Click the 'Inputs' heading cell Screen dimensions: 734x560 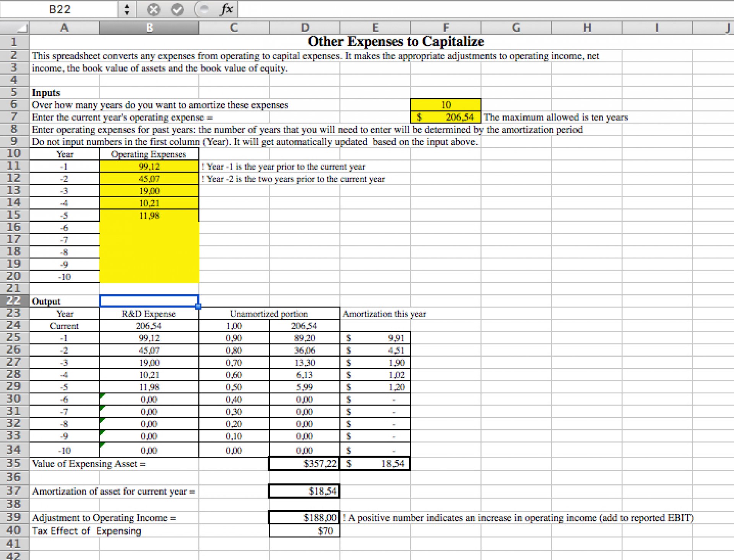[46, 93]
